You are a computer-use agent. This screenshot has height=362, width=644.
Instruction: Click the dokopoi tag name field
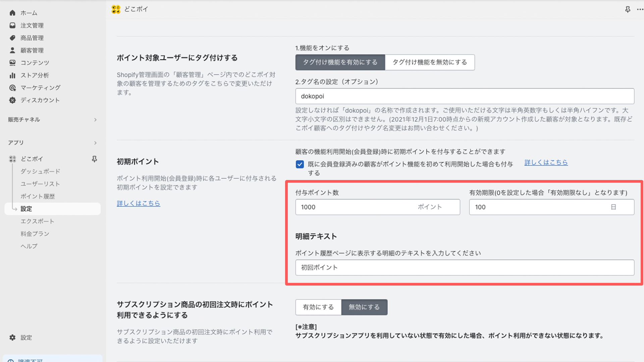click(465, 96)
